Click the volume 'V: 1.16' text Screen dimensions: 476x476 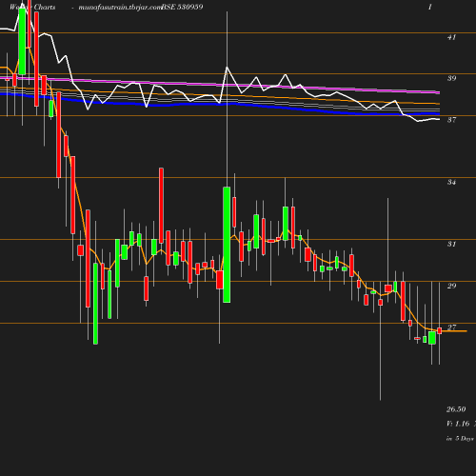point(458,424)
